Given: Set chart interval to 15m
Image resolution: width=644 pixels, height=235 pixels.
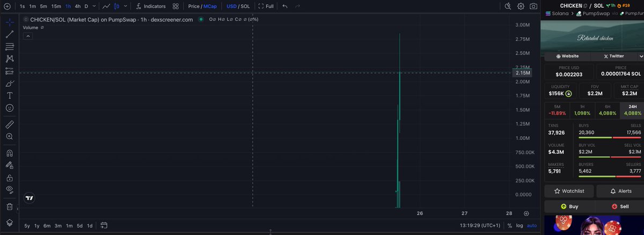Looking at the screenshot, I should 56,6.
